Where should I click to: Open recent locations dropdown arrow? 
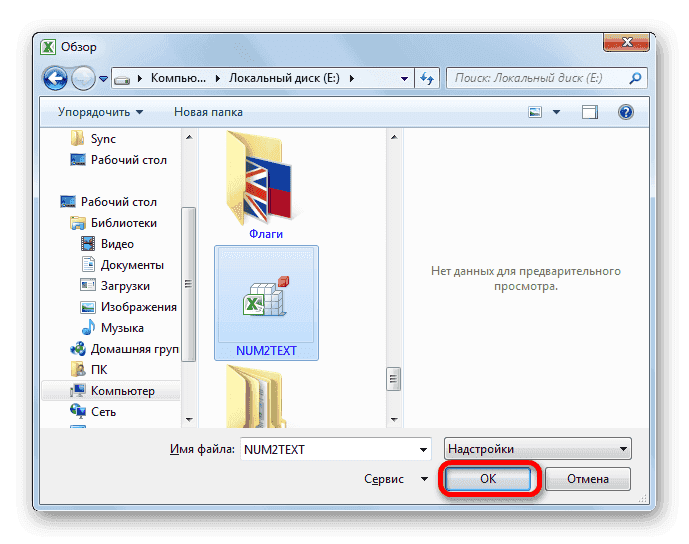103,79
